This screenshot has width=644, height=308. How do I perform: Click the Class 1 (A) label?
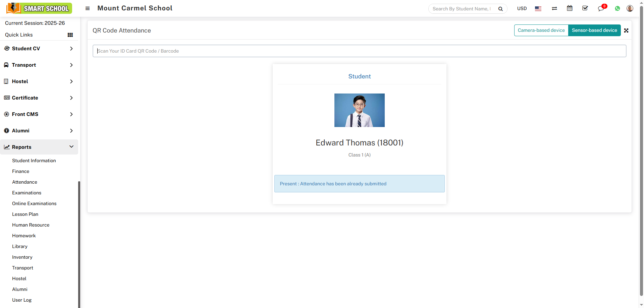point(359,155)
